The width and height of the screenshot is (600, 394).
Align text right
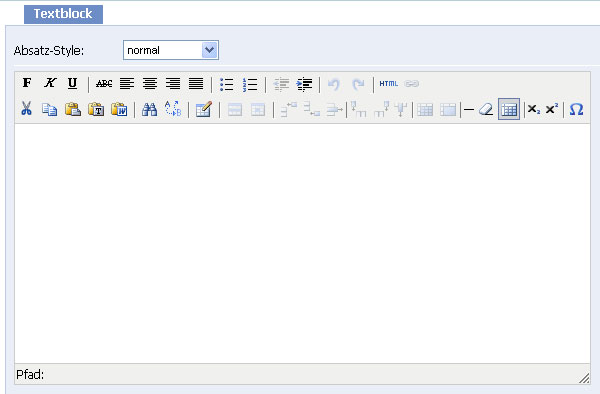[x=173, y=83]
